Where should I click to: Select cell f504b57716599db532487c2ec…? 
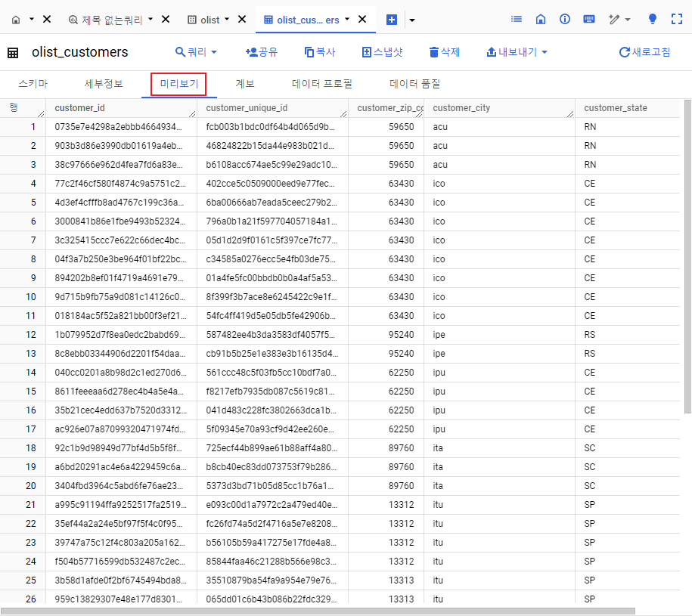pos(121,562)
